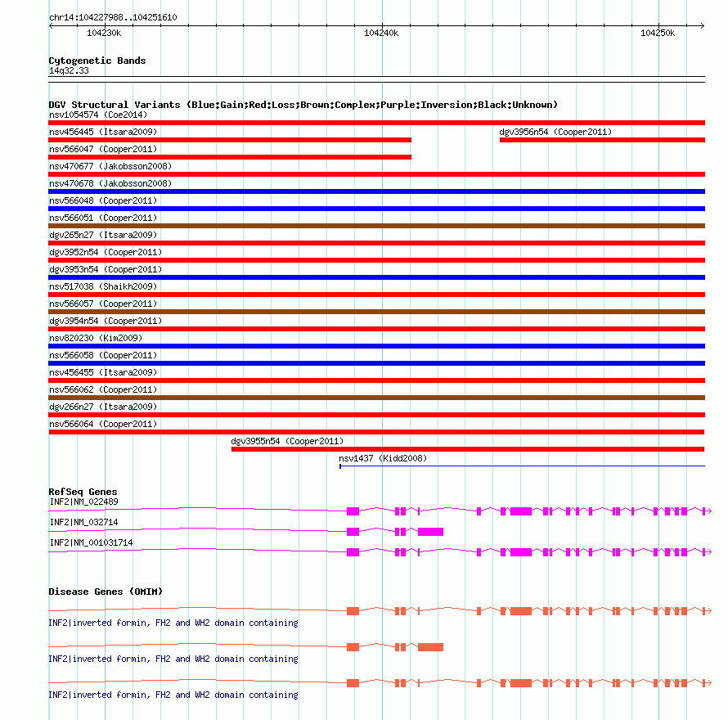
Task: Click INF2|NM_032714 transcript label
Action: (84, 522)
